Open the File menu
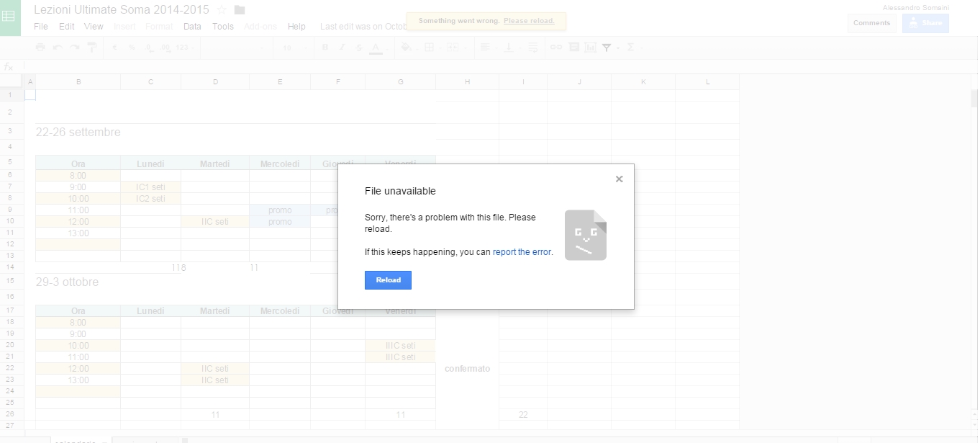This screenshot has height=443, width=980. point(41,27)
